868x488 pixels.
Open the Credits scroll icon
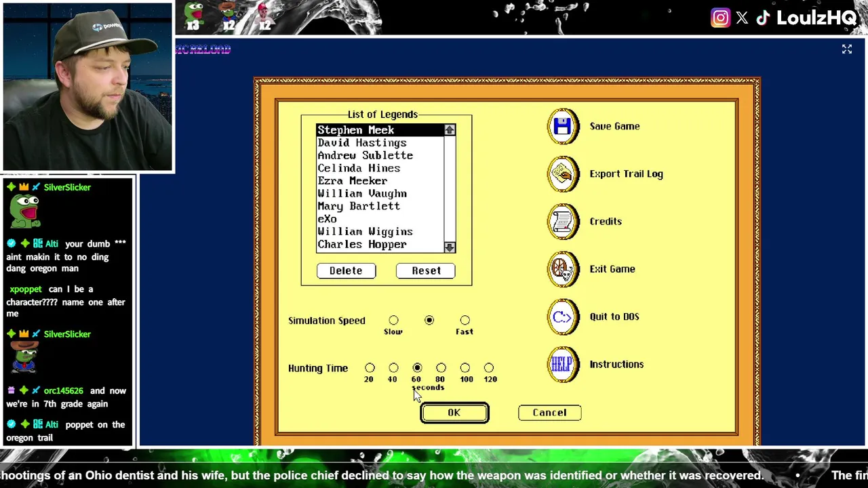tap(563, 222)
